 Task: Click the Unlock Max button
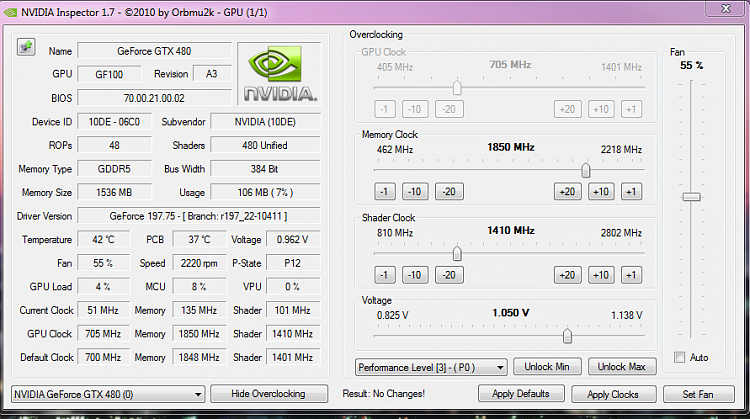tap(622, 366)
